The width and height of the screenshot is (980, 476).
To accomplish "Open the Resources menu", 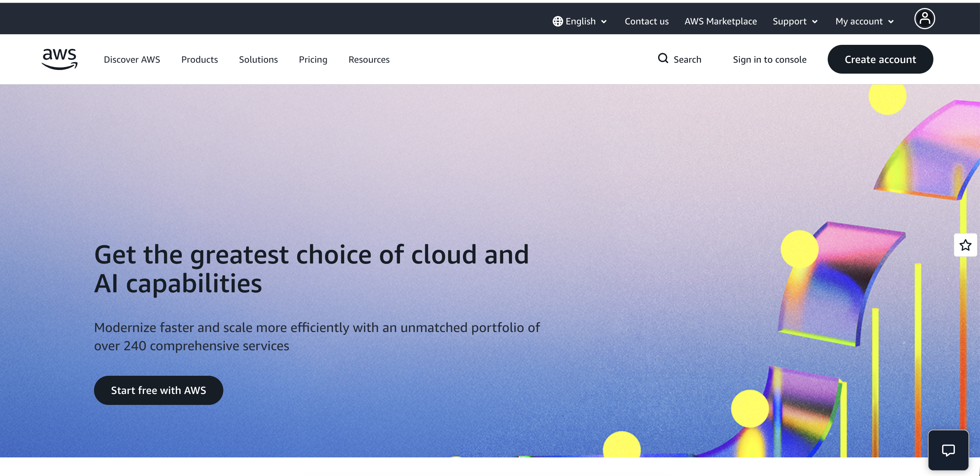I will [369, 59].
